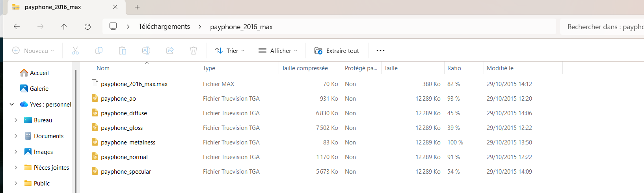Refresh the current folder view
Viewport: 644px width, 193px height.
(87, 26)
